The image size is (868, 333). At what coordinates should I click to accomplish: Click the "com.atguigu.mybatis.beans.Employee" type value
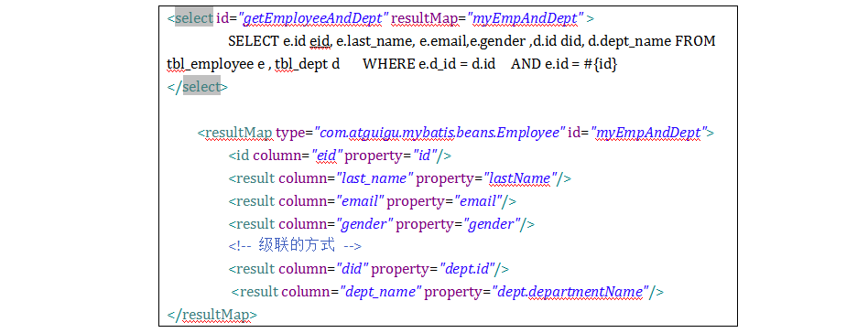[439, 133]
